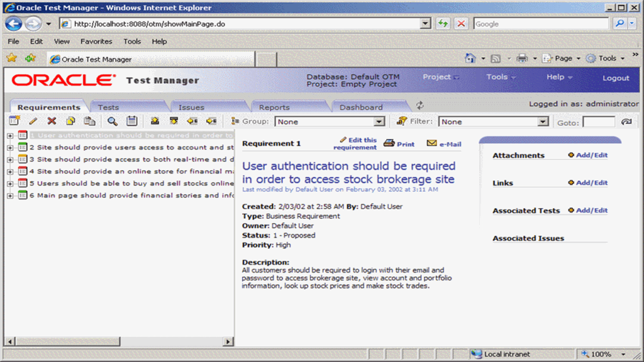Click the e-Mail link
This screenshot has width=644, height=362.
(450, 144)
